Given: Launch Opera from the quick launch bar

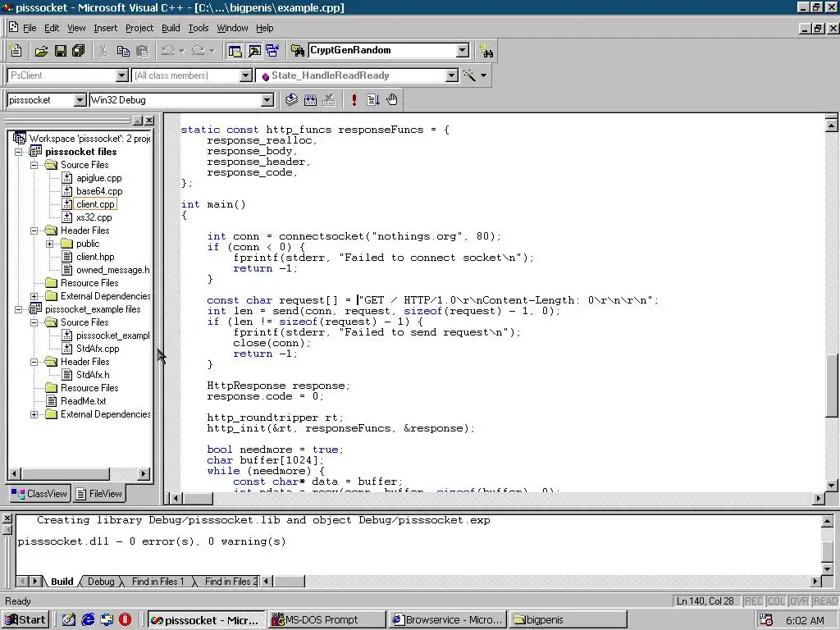Looking at the screenshot, I should 125,619.
